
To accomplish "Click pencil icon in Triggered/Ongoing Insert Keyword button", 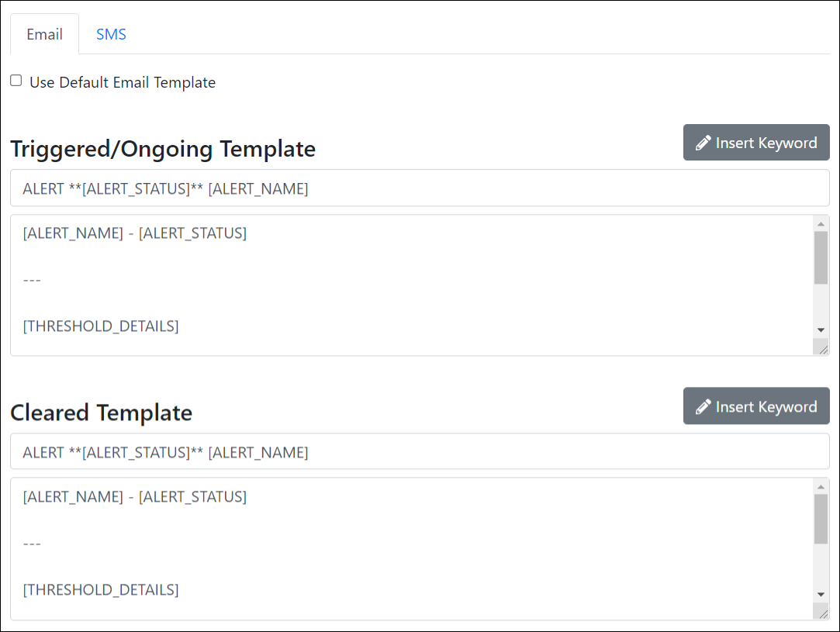I will 703,143.
